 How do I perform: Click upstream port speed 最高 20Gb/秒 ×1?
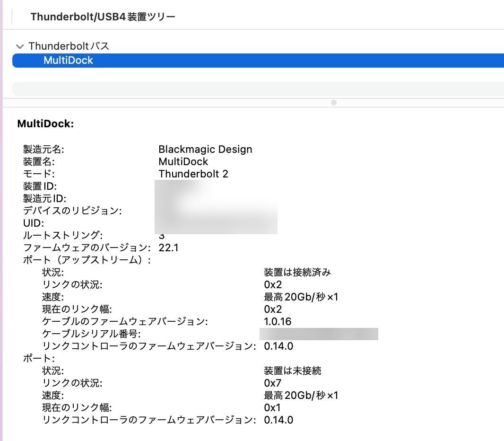click(301, 297)
